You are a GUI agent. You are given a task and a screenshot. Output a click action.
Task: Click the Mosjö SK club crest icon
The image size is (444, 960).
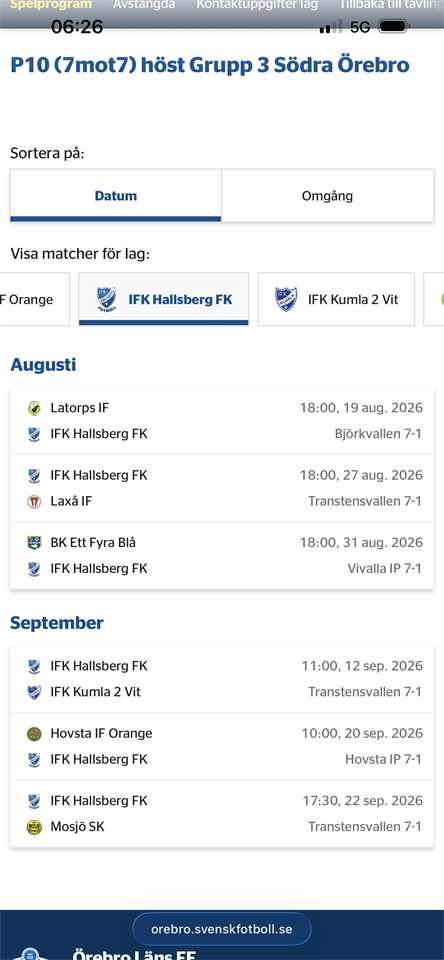[x=34, y=827]
